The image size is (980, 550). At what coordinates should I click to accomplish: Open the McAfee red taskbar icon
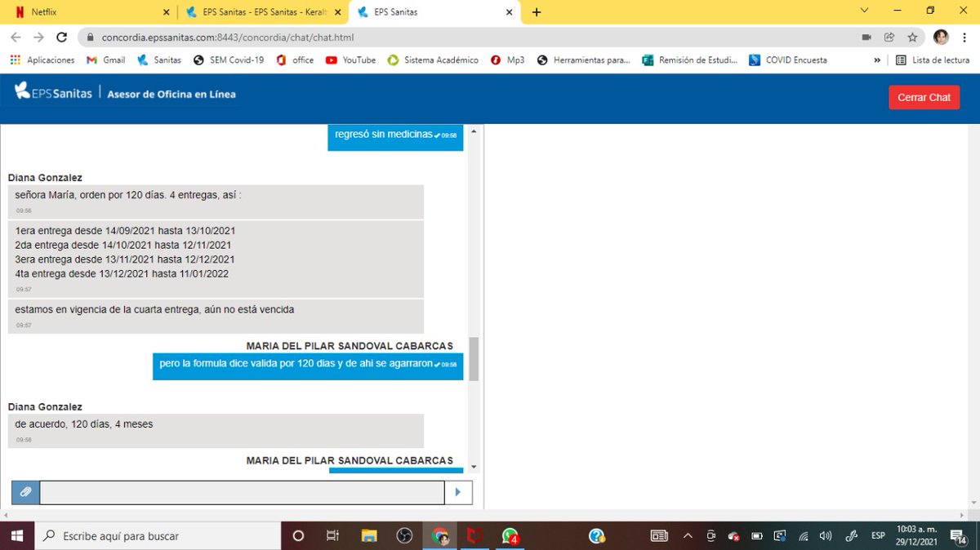(x=475, y=536)
